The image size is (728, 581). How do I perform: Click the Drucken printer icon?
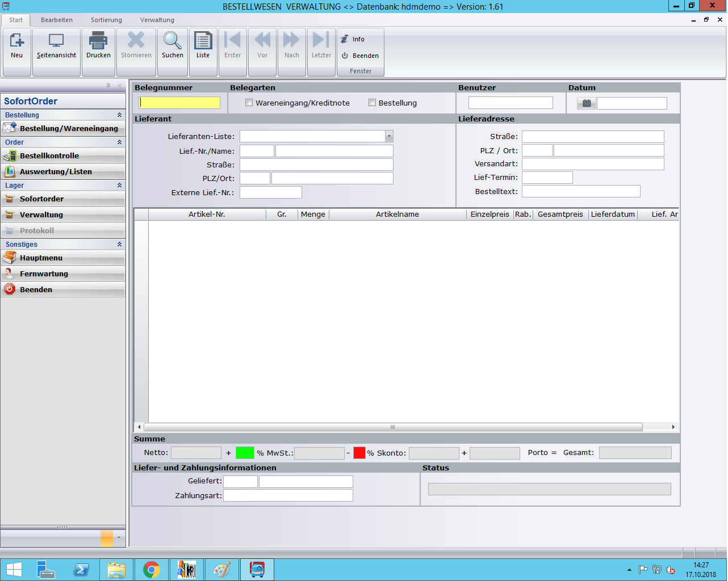click(98, 45)
